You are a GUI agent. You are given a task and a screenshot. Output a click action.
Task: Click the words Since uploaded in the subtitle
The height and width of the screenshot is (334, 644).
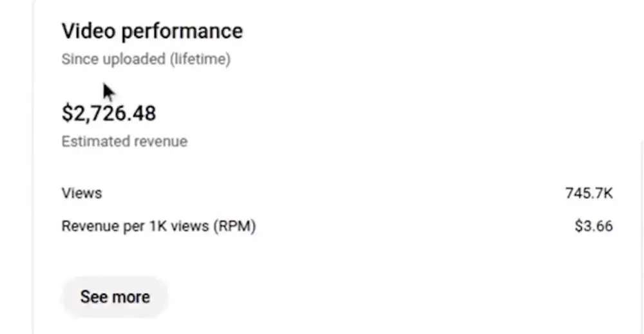point(113,59)
